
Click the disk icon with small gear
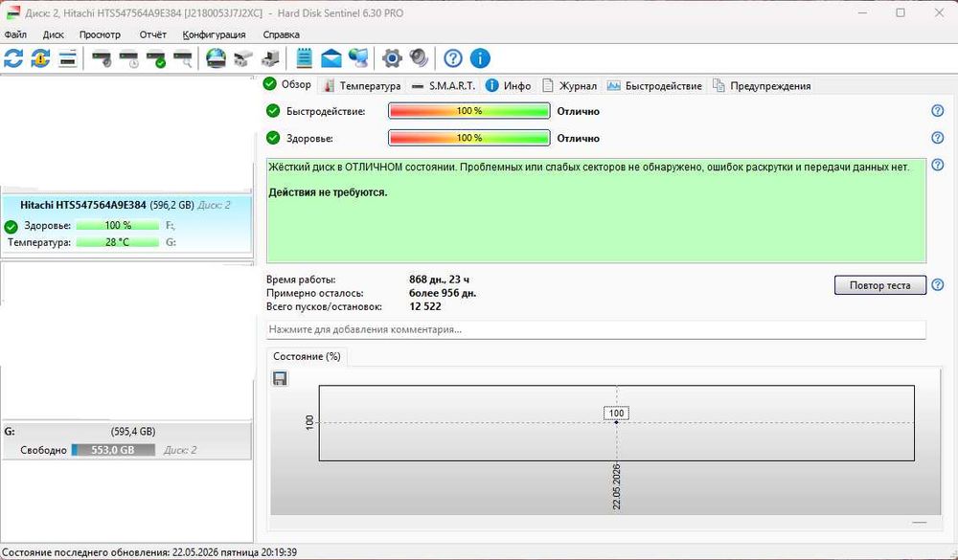click(x=103, y=59)
